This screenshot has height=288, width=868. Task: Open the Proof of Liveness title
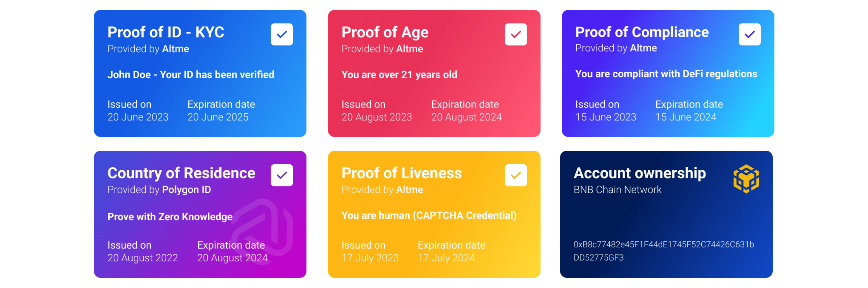pyautogui.click(x=401, y=173)
